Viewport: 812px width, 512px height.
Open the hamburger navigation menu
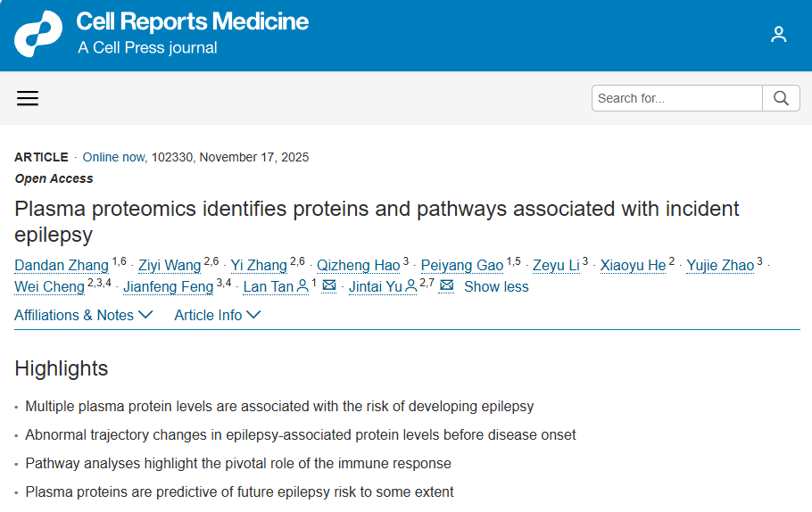click(x=28, y=98)
